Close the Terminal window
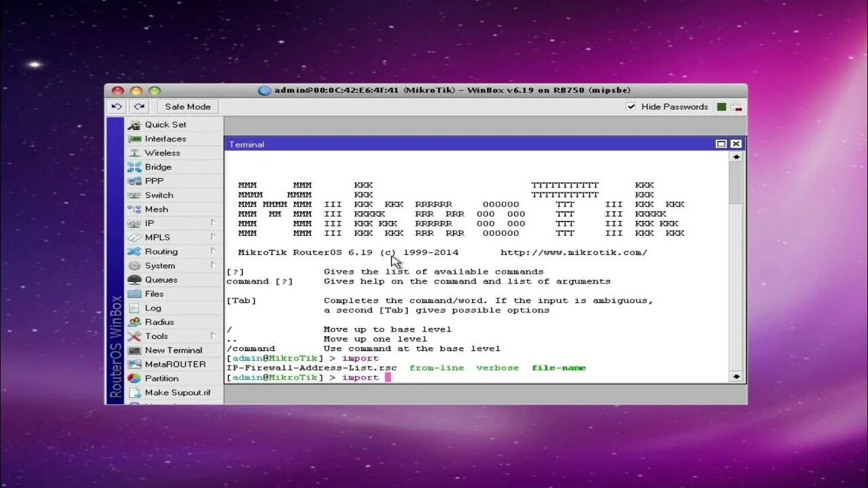The height and width of the screenshot is (488, 868). click(736, 144)
